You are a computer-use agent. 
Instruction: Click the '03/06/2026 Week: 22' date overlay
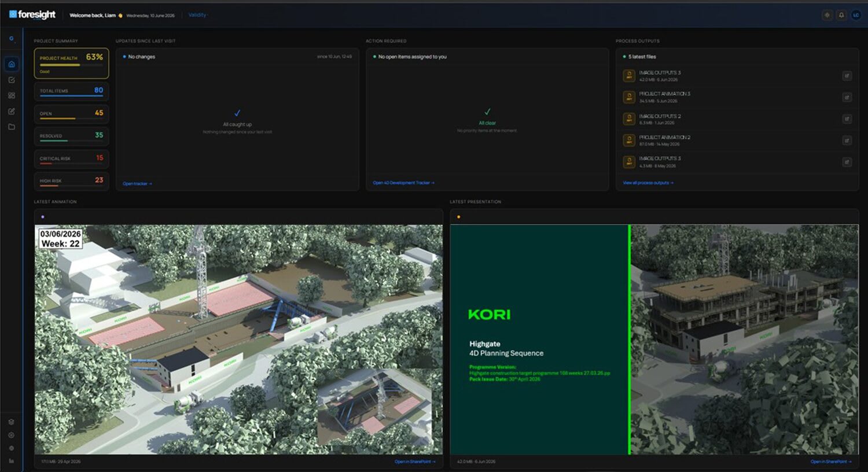point(60,238)
